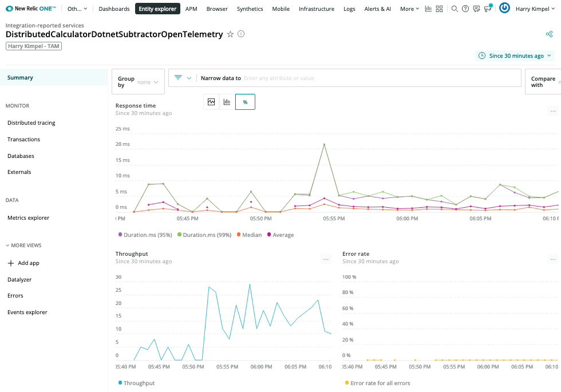Toggle the Duration.ms (99%) legend swatch
Screen dimensions: 561x392
[x=179, y=235]
